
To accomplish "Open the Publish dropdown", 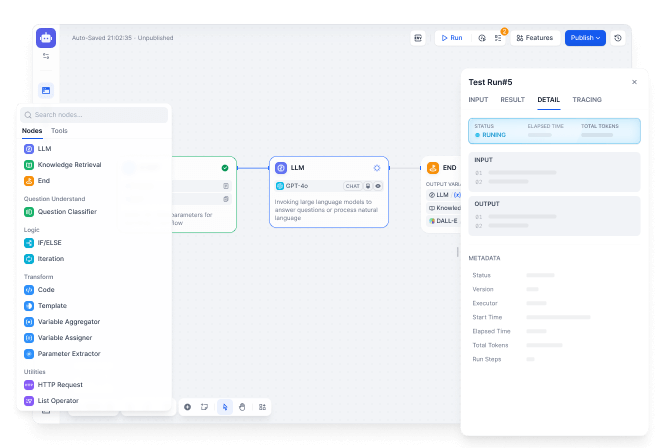I will pyautogui.click(x=585, y=38).
